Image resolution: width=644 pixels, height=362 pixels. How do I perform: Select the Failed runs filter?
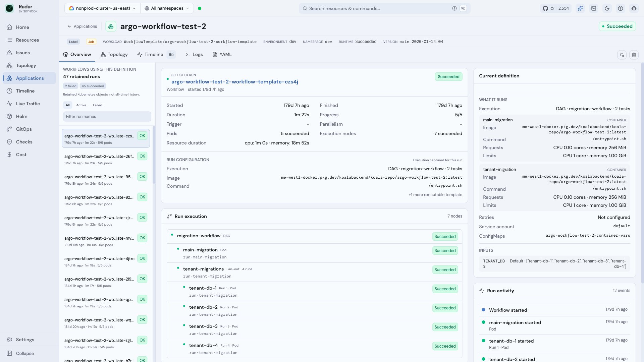(x=98, y=105)
